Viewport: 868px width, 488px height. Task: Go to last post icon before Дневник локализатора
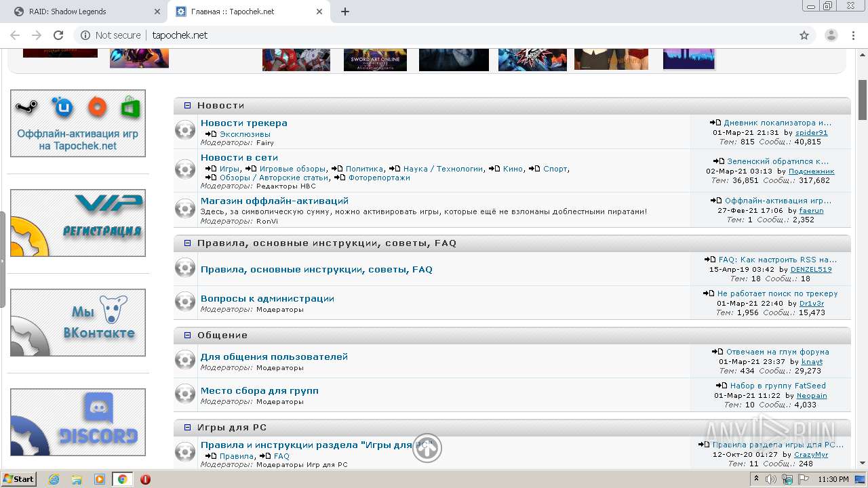pos(715,123)
